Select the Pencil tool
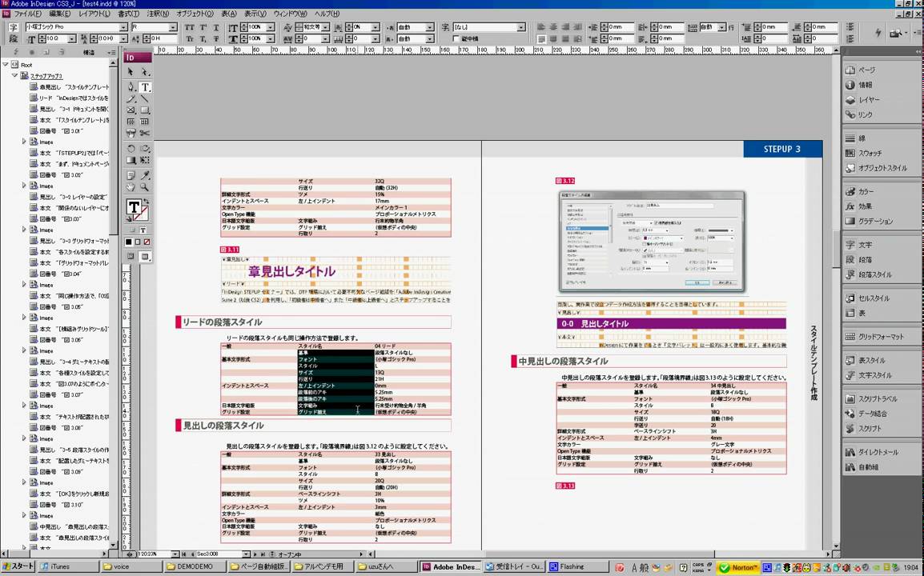This screenshot has width=924, height=576. (x=131, y=99)
